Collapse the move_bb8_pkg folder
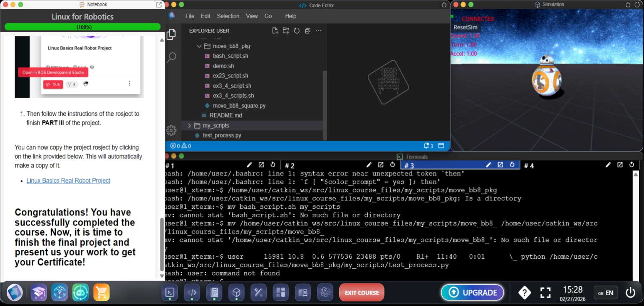This screenshot has height=306, width=644. [x=200, y=46]
